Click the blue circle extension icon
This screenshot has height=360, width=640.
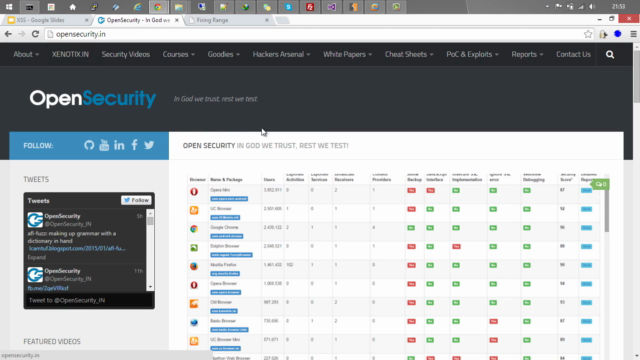(x=618, y=34)
